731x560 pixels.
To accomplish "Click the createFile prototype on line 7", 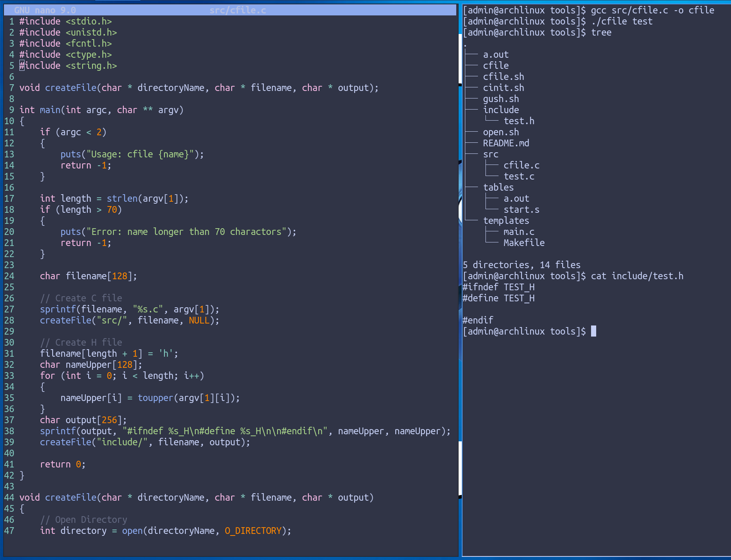I will [199, 88].
